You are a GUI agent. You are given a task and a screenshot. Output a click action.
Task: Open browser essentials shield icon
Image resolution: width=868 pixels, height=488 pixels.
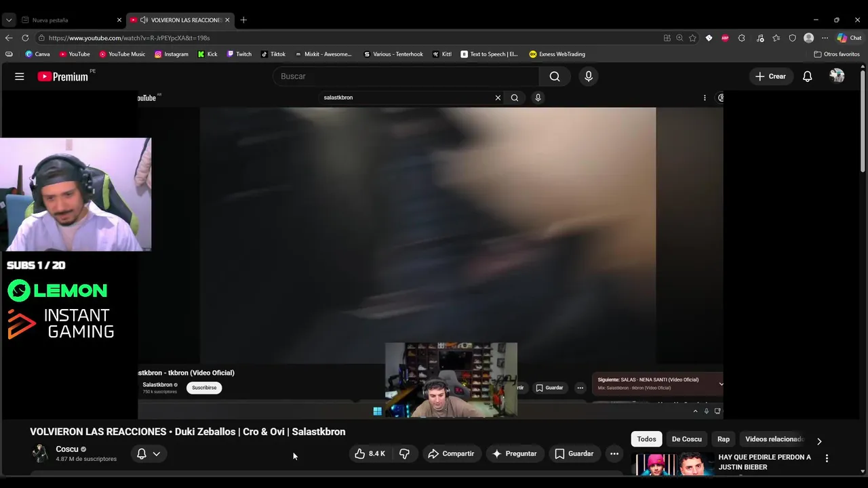point(792,38)
